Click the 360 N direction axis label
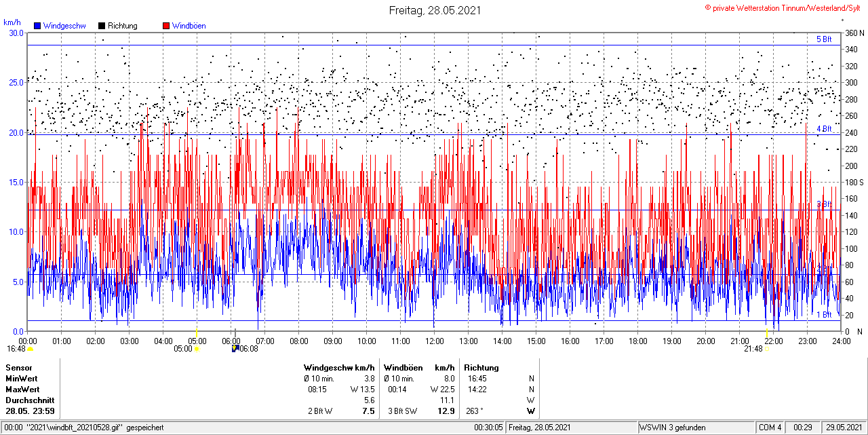Screen dimensions: 868x435 (854, 33)
